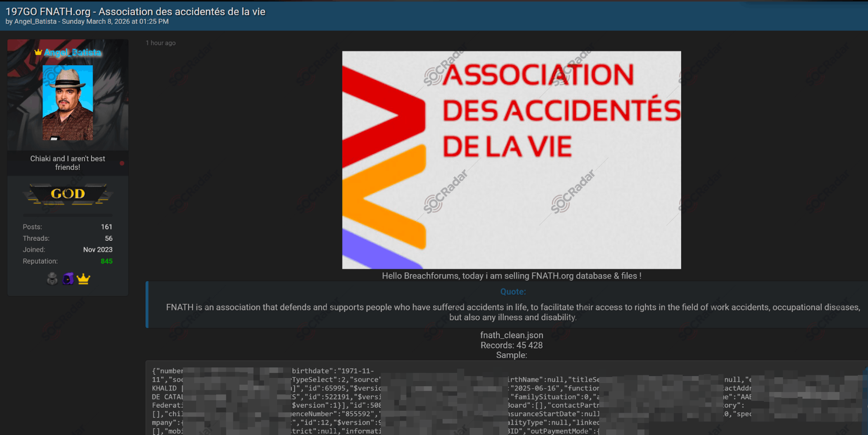Click the gold crown award badge
Image resolution: width=868 pixels, height=435 pixels.
tap(83, 279)
